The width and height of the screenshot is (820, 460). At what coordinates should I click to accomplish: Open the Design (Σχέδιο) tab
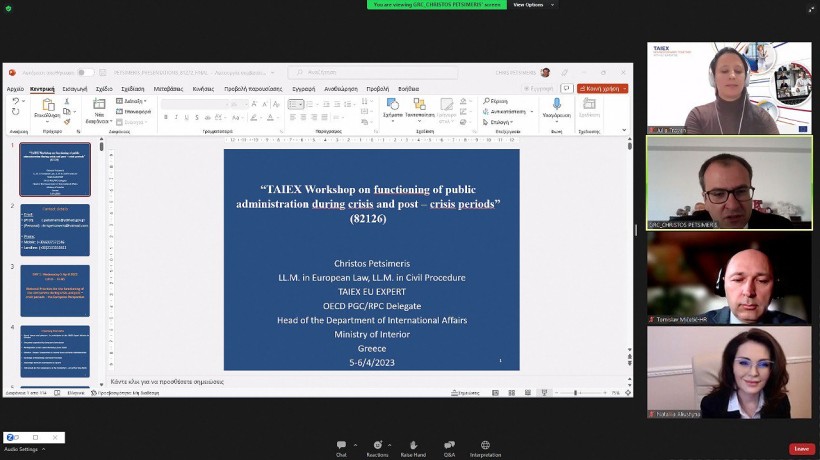point(104,89)
